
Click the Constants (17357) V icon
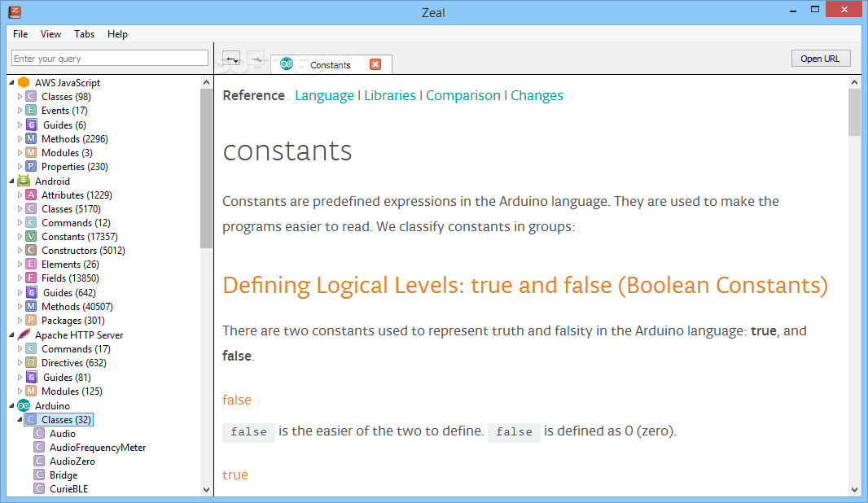coord(31,236)
